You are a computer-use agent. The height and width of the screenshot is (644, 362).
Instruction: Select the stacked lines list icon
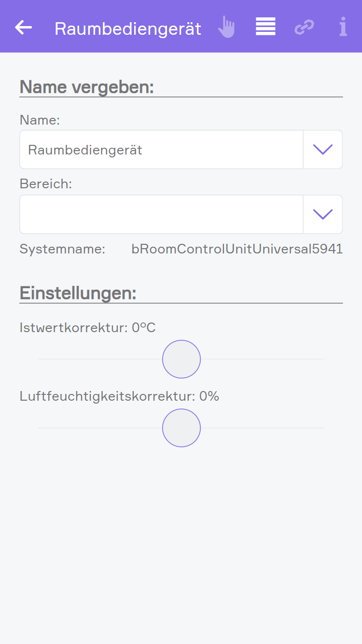(265, 27)
